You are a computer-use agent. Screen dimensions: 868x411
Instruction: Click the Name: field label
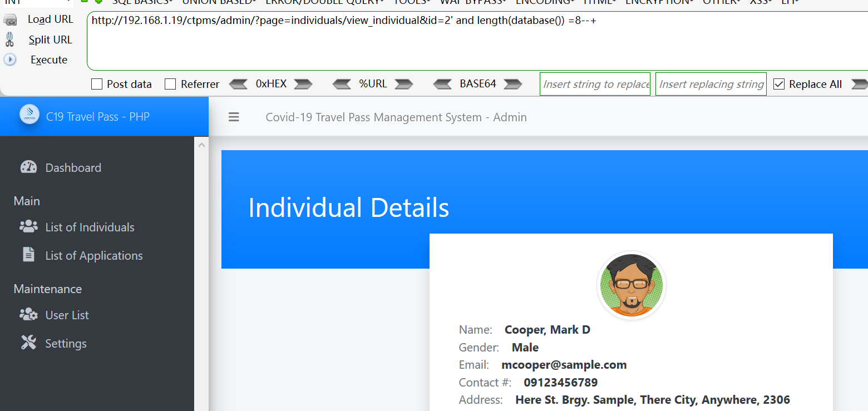tap(476, 330)
